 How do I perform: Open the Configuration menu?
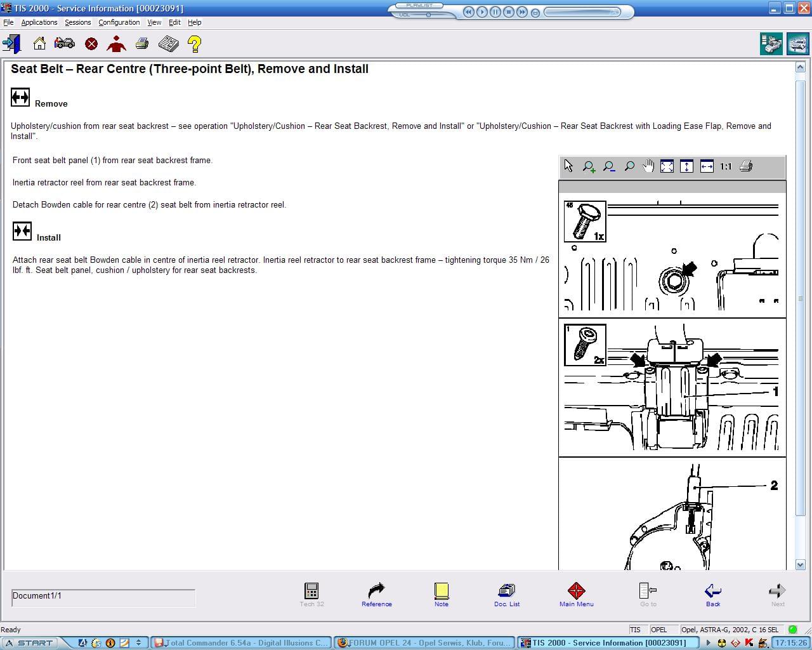(x=119, y=22)
